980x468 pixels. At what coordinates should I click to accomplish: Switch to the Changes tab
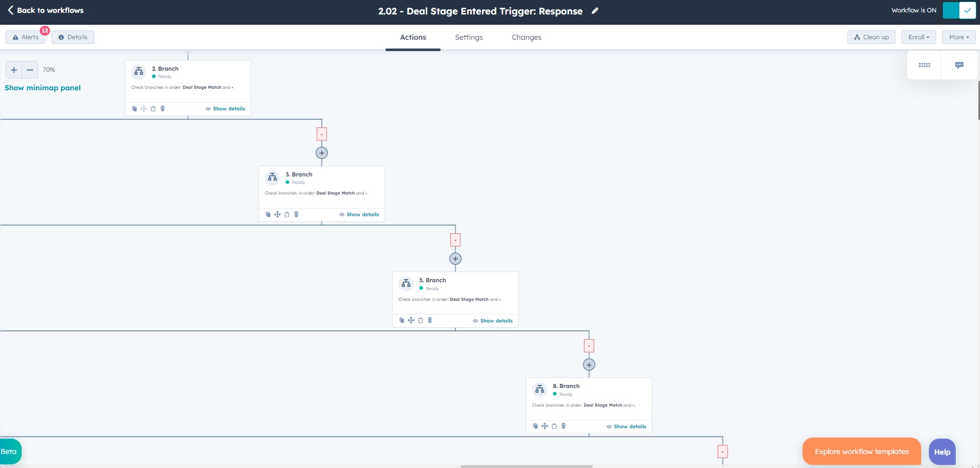pos(526,37)
